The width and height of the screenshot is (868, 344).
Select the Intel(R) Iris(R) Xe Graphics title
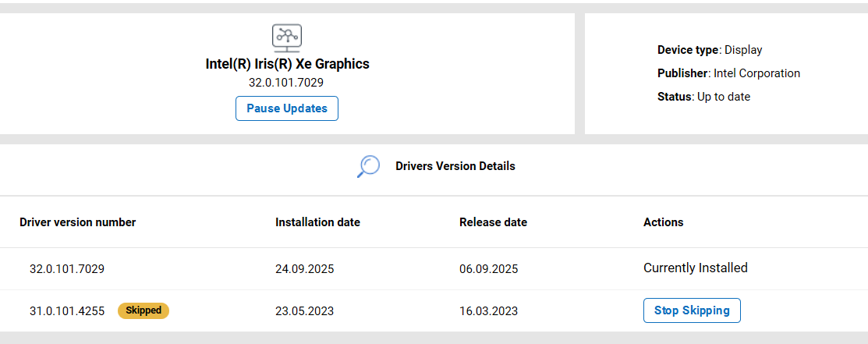point(287,64)
